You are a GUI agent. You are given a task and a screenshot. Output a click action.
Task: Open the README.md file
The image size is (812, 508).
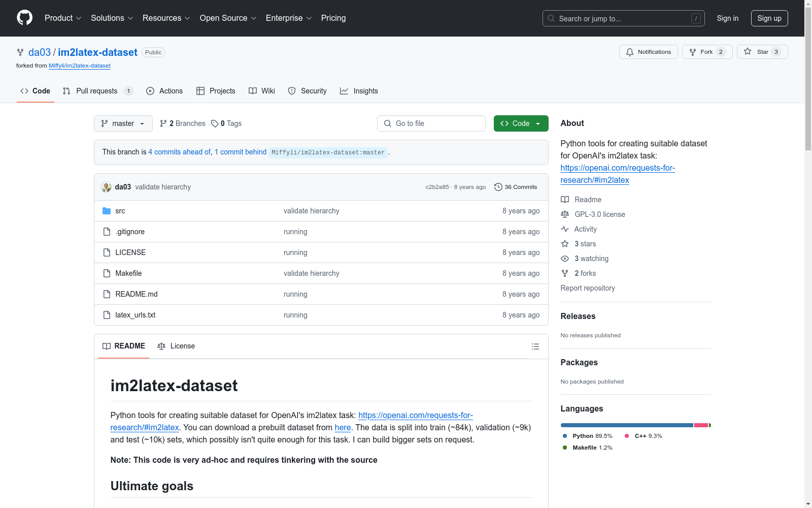[x=137, y=294]
